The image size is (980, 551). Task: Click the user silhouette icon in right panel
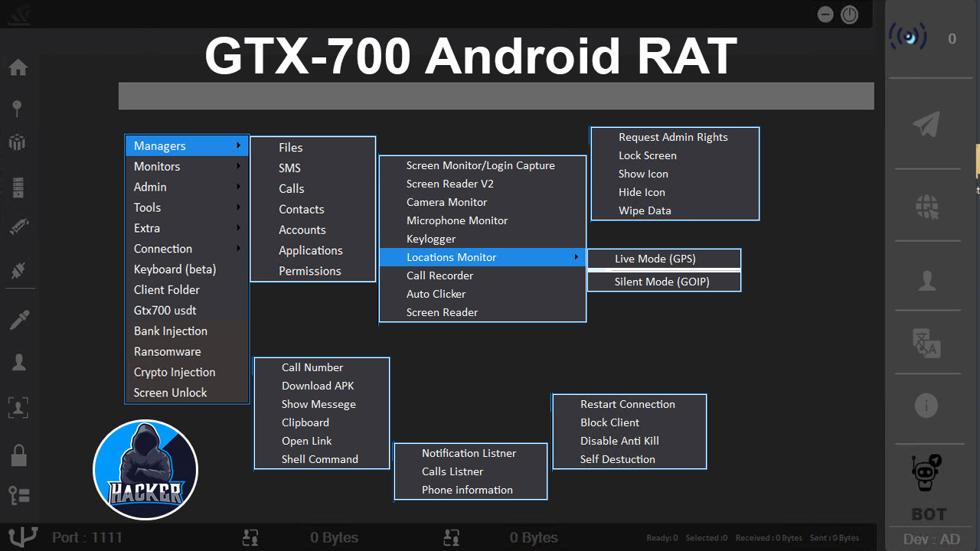tap(927, 281)
